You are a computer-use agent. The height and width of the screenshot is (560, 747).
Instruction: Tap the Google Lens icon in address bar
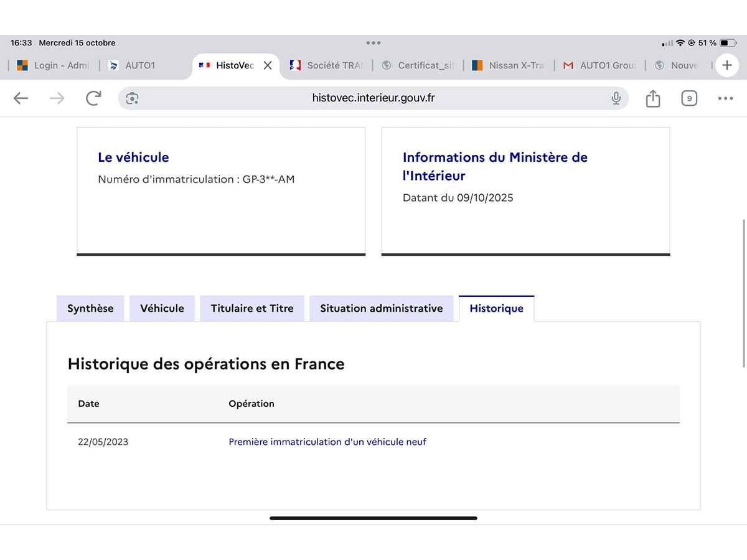click(x=132, y=98)
